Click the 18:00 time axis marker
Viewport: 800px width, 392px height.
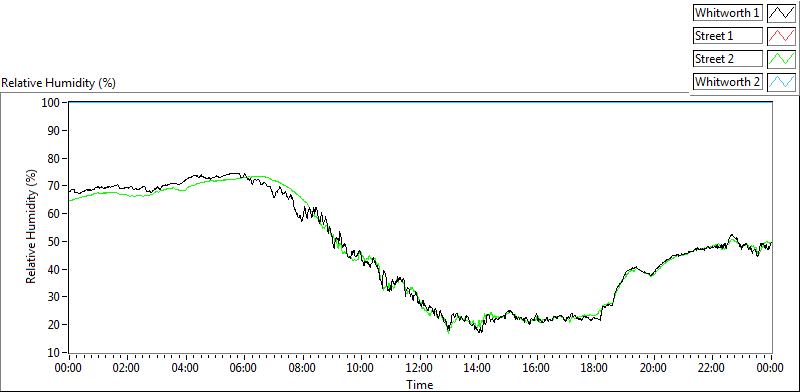point(596,367)
